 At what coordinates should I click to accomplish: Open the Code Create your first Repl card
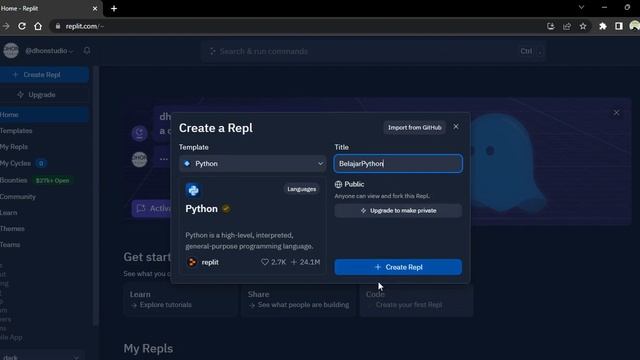click(x=416, y=300)
